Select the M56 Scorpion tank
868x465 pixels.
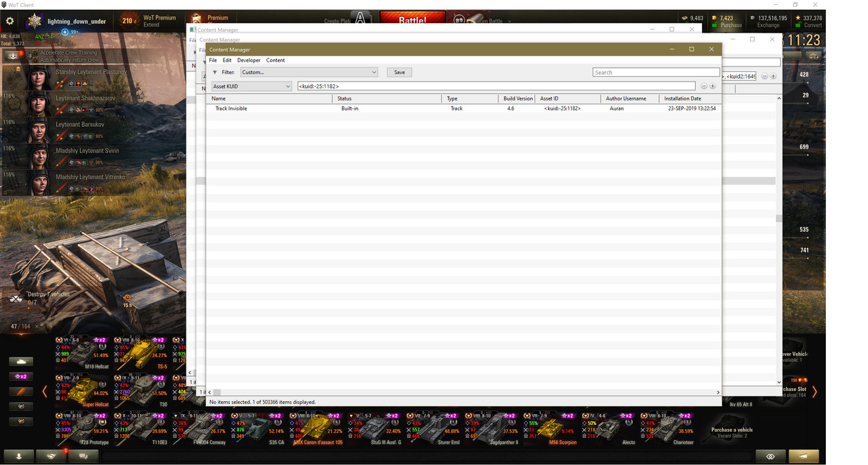pyautogui.click(x=551, y=428)
